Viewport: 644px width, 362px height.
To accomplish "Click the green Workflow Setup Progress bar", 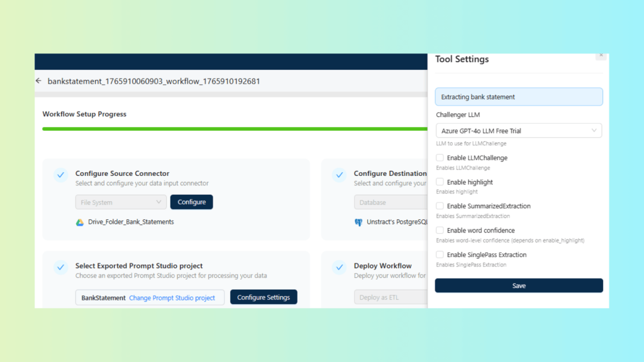I will [233, 129].
